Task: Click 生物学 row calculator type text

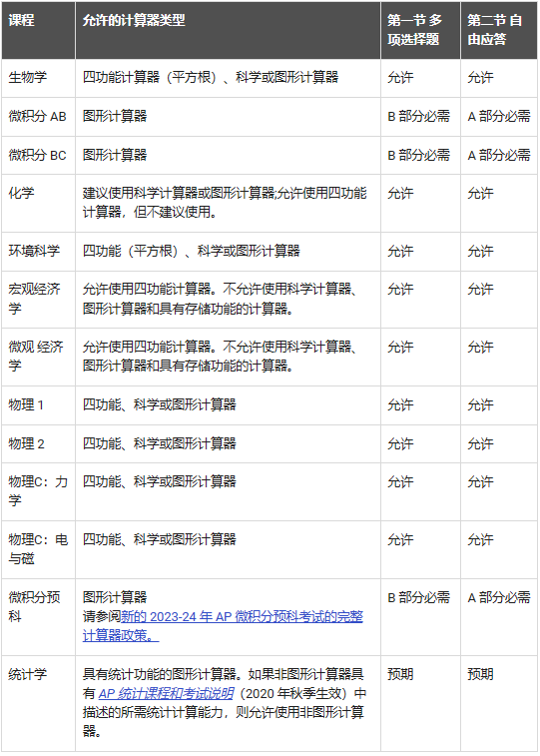Action: (x=211, y=77)
